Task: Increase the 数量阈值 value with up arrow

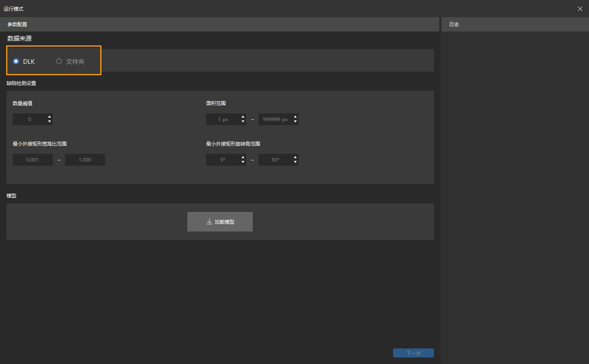Action: pyautogui.click(x=49, y=117)
